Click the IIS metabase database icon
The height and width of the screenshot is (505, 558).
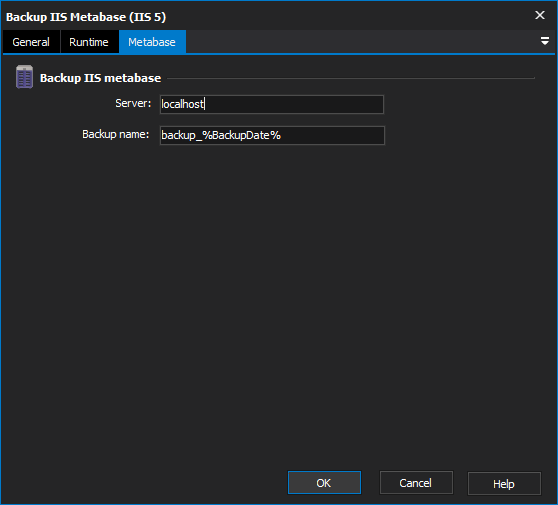click(x=25, y=77)
